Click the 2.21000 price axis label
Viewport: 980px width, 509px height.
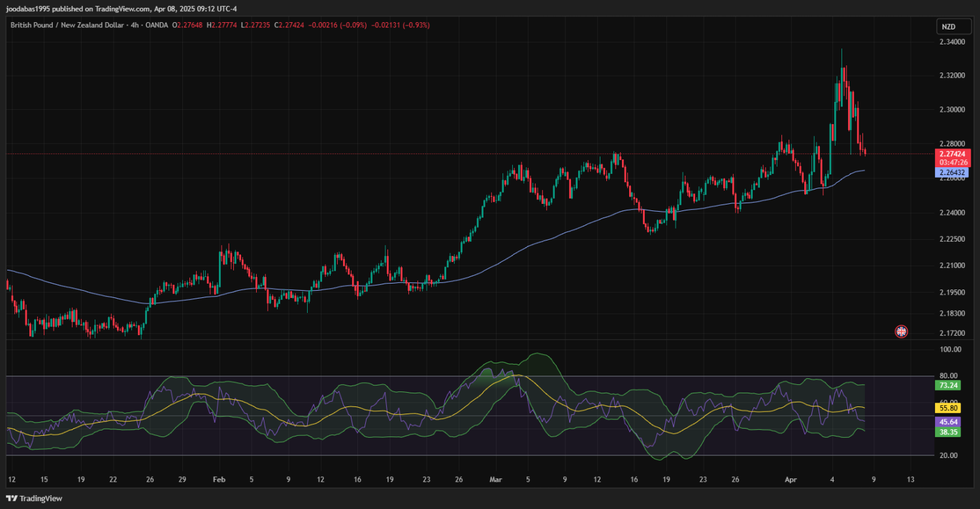pos(953,266)
